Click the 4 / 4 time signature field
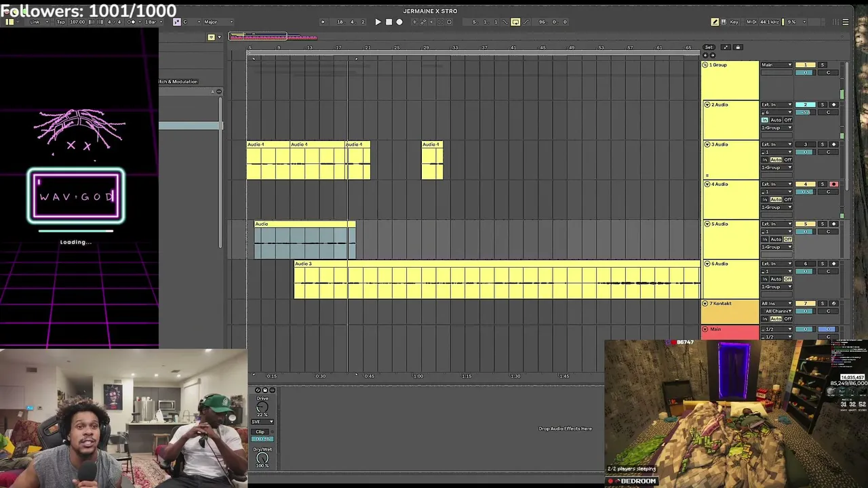Screen dimensions: 868x488 point(114,22)
